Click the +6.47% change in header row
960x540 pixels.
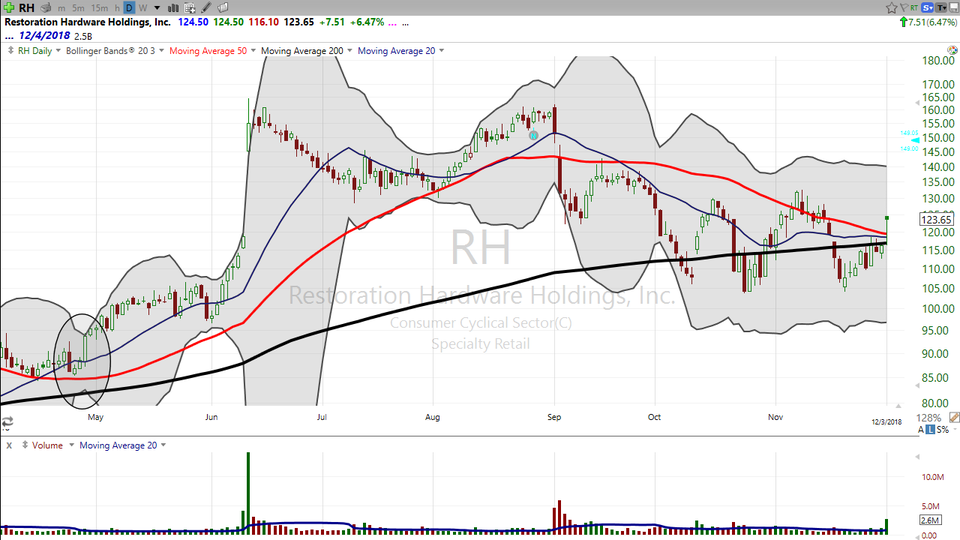(x=367, y=22)
